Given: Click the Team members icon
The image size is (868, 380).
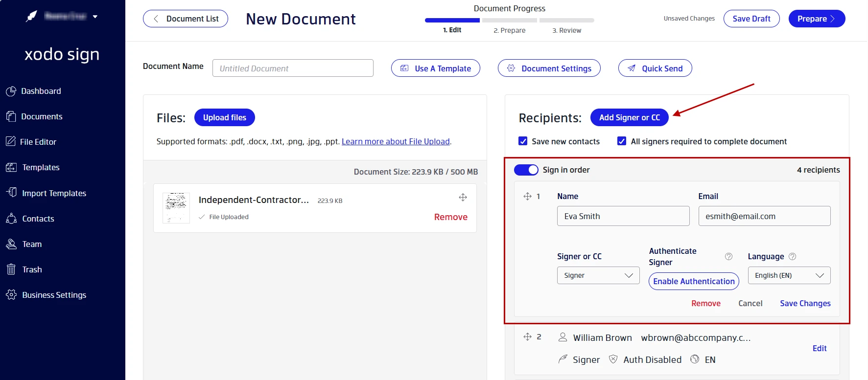Looking at the screenshot, I should pos(11,244).
